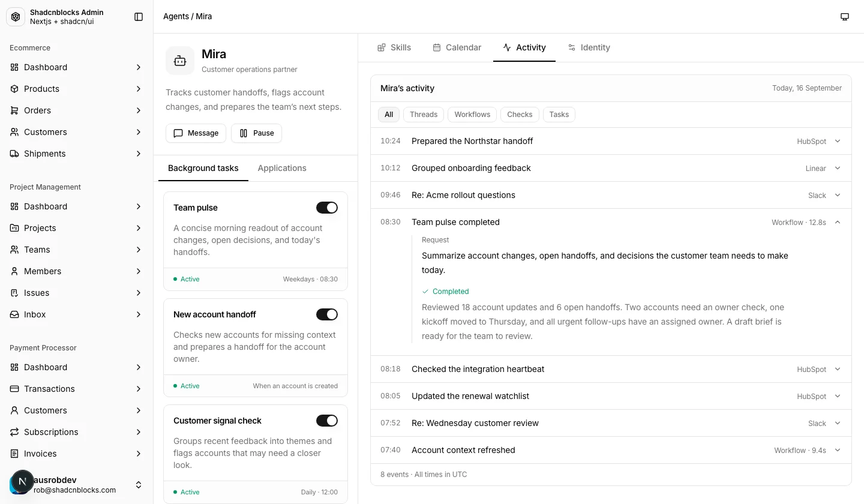
Task: Disable the New account handoff switch
Action: (x=327, y=314)
